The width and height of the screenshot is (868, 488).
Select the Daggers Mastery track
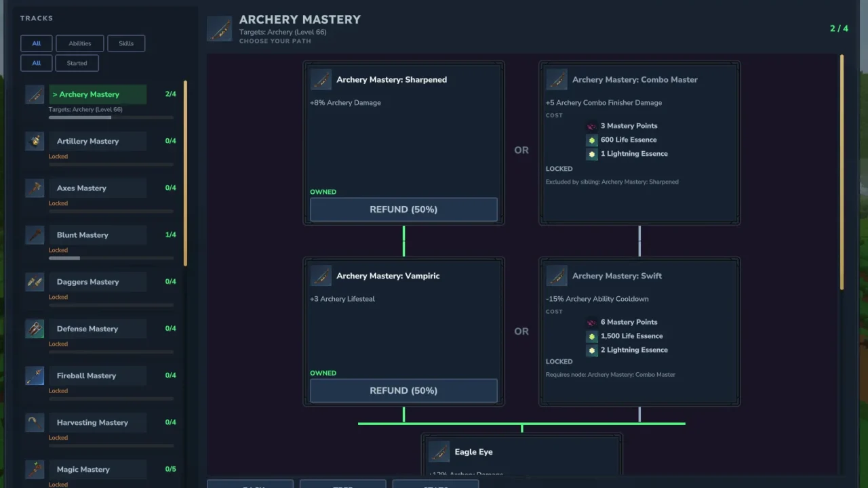(98, 281)
